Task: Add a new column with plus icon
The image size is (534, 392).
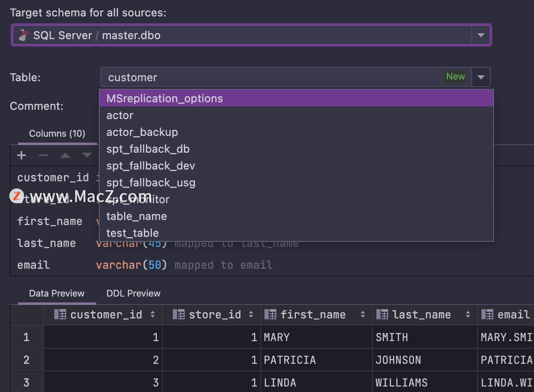Action: [21, 156]
